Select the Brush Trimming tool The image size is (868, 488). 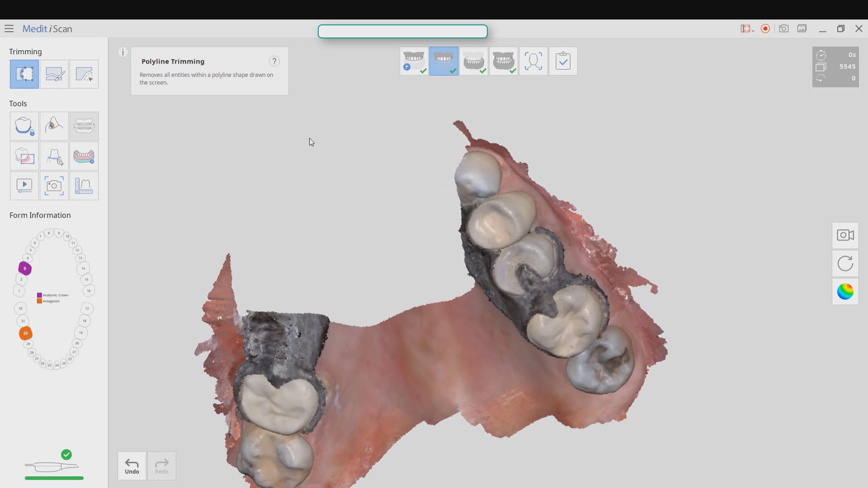(54, 74)
